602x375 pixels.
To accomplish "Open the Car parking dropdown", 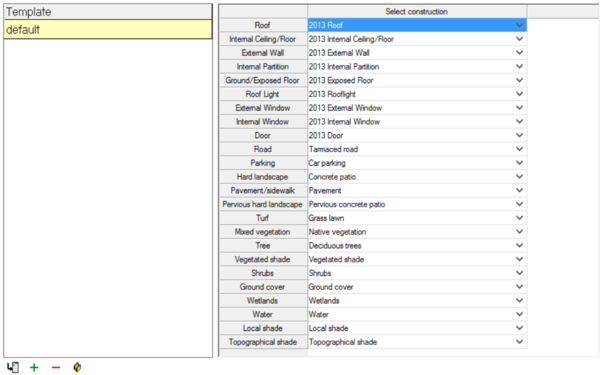I will click(x=519, y=163).
